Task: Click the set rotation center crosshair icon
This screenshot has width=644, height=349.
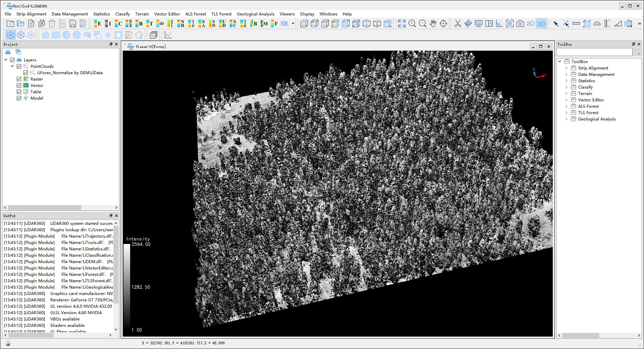Action: tap(443, 23)
